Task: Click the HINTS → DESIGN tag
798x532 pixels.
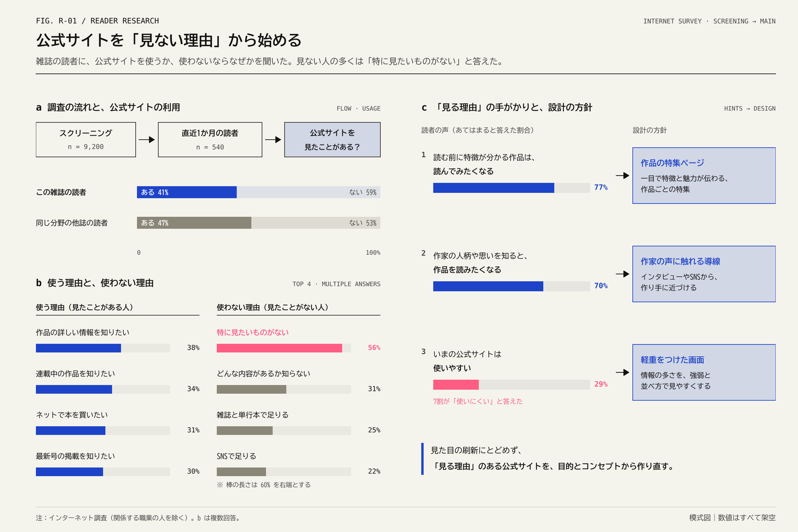Action: click(750, 109)
